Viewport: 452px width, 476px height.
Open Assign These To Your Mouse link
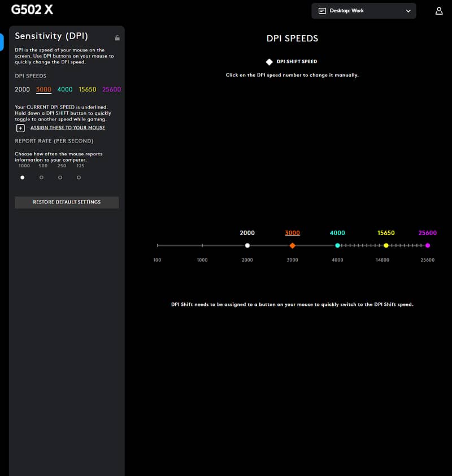68,128
